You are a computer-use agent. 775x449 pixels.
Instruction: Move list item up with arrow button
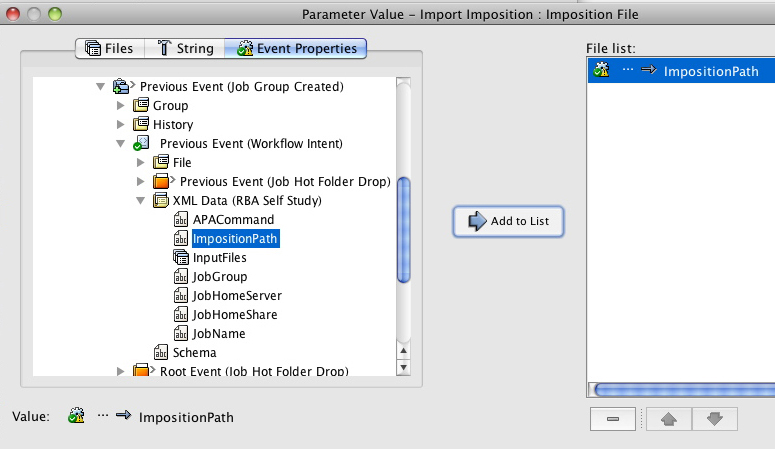[x=669, y=419]
